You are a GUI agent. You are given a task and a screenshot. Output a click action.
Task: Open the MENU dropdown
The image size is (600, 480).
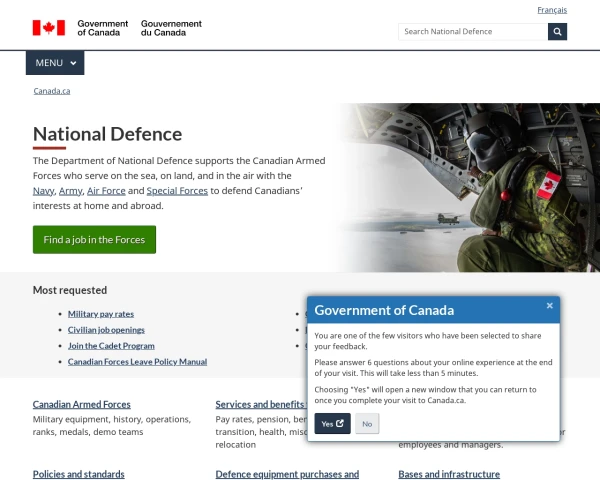coord(55,63)
